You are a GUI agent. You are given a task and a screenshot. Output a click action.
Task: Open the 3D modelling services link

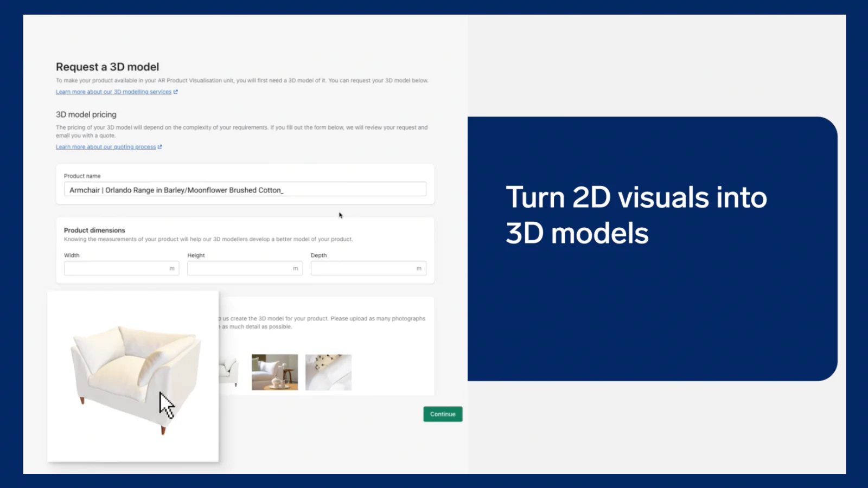coord(113,92)
